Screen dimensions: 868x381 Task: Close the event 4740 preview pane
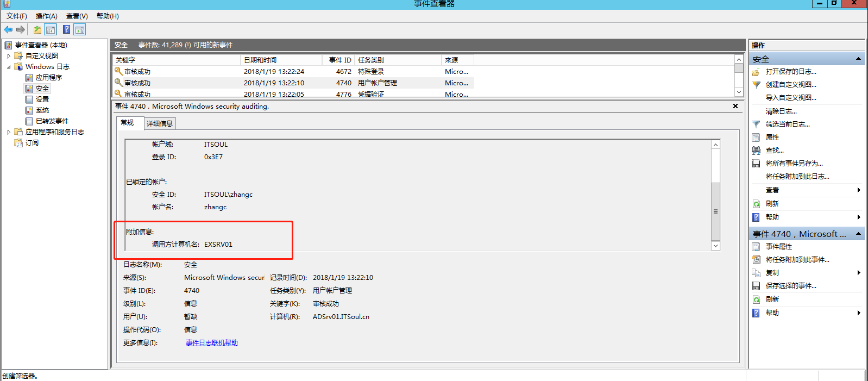[x=735, y=107]
